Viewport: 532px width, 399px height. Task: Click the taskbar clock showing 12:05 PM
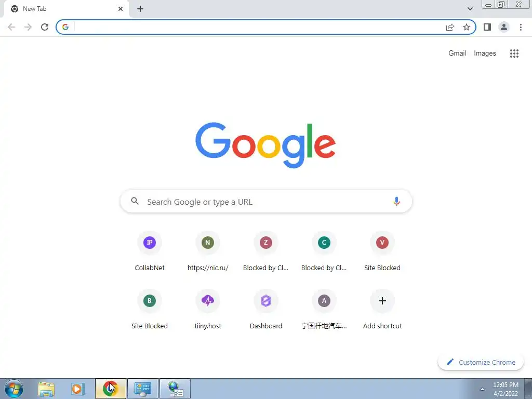point(506,389)
